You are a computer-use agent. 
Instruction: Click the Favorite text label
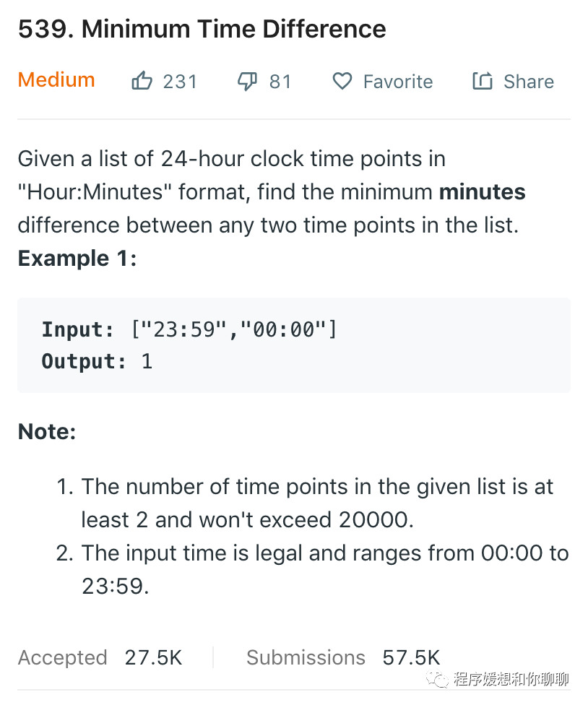point(397,82)
